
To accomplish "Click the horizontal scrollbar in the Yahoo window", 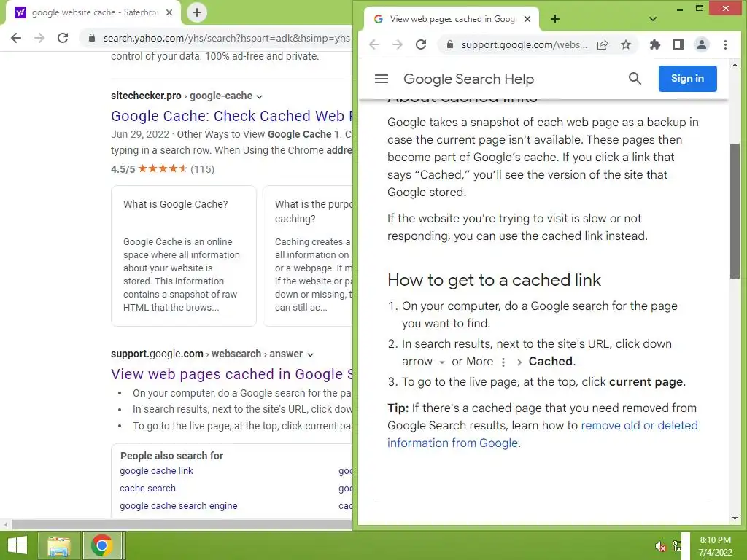I will pos(182,525).
